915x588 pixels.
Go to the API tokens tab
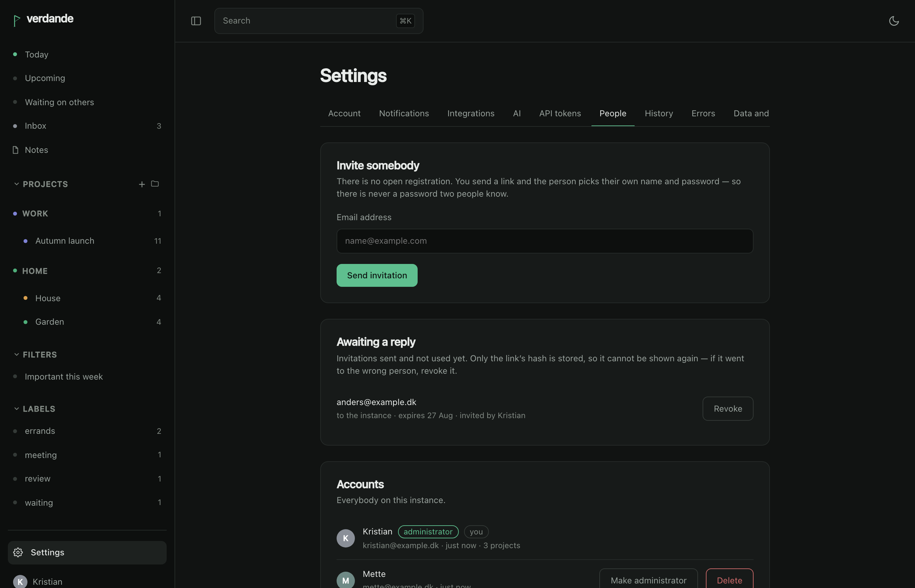(560, 114)
